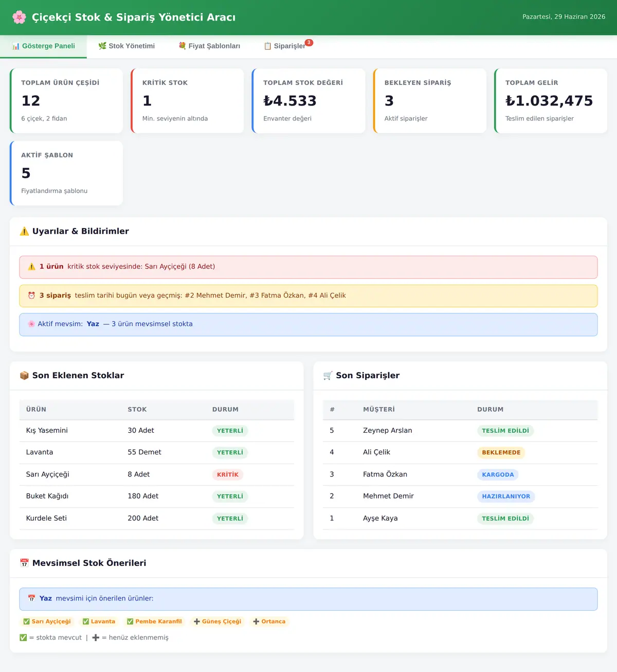The image size is (617, 672).
Task: Click the date Pazartesi, 29 Haziran 2026
Action: pyautogui.click(x=564, y=17)
